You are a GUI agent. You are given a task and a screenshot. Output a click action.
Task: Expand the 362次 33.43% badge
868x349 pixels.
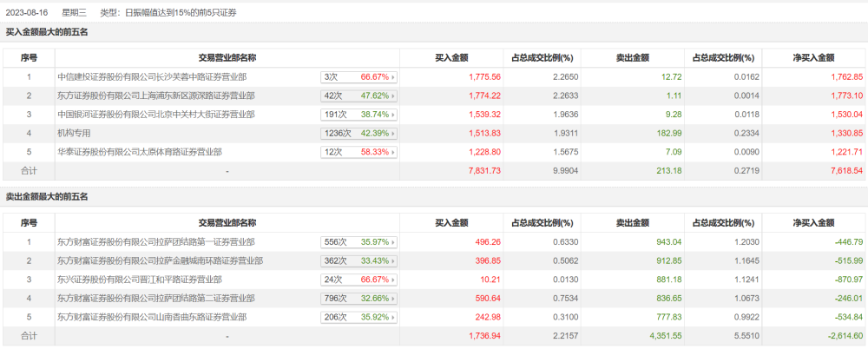tap(358, 260)
